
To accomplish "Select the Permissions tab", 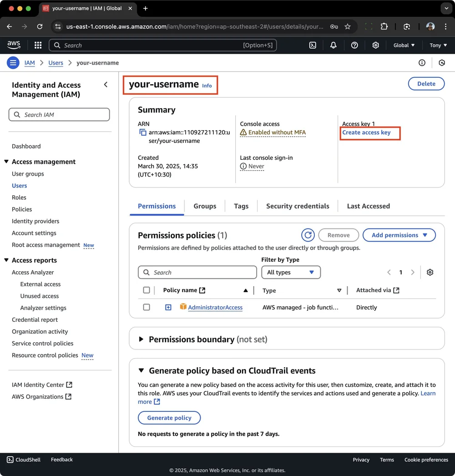I will pos(157,206).
